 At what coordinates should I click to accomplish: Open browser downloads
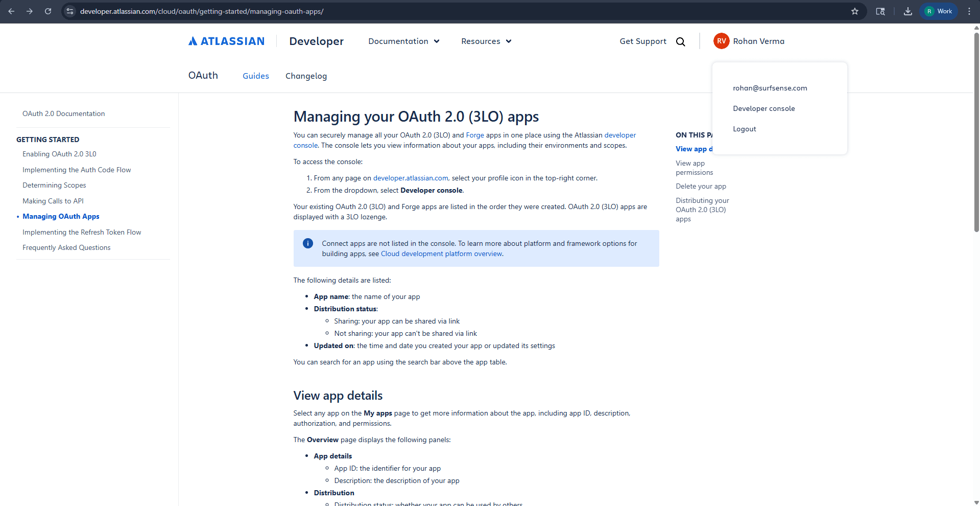[x=907, y=11]
